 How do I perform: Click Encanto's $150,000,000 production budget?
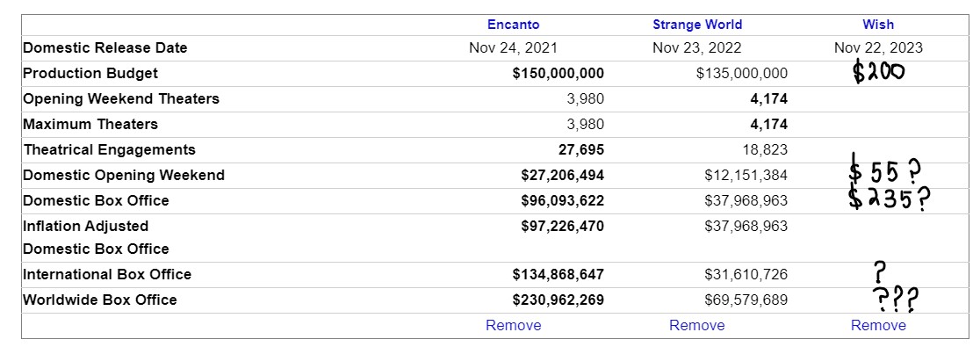(x=558, y=74)
